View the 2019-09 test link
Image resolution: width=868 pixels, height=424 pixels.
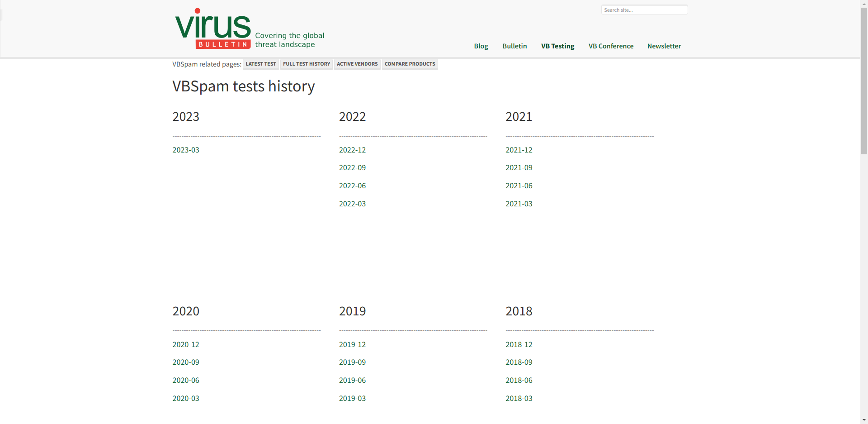click(x=352, y=362)
